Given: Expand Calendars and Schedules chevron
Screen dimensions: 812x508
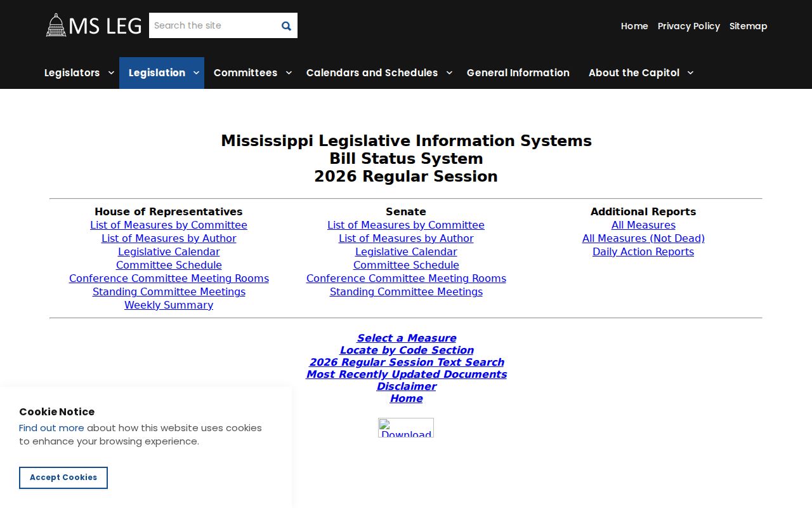Looking at the screenshot, I should pos(449,73).
